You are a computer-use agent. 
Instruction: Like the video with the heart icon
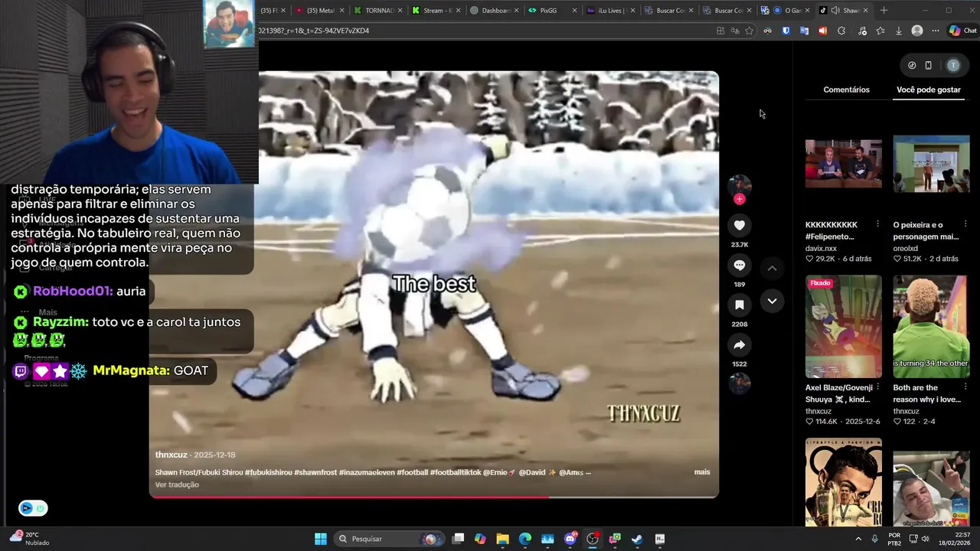739,225
